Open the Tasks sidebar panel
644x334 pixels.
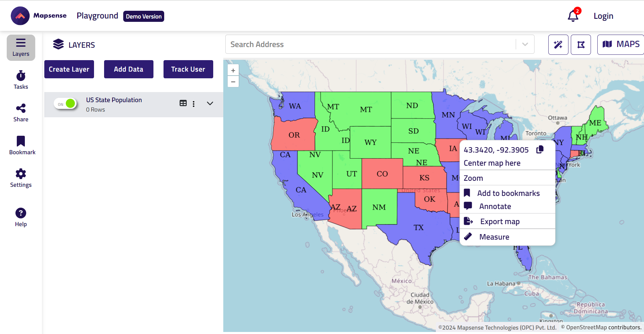[x=21, y=80]
